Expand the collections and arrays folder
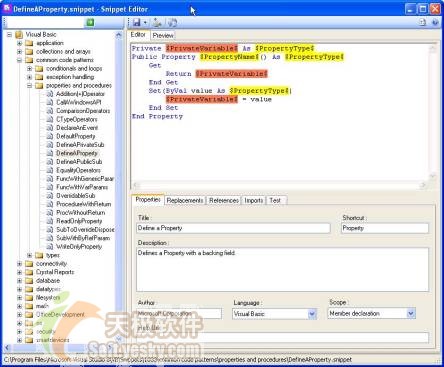This screenshot has height=367, width=444. pos(19,52)
